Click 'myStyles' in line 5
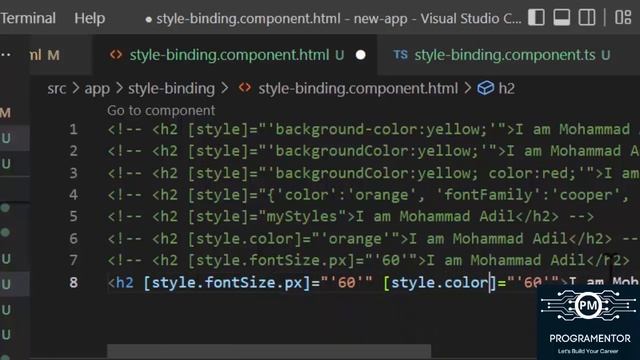This screenshot has width=640, height=360. point(302,216)
